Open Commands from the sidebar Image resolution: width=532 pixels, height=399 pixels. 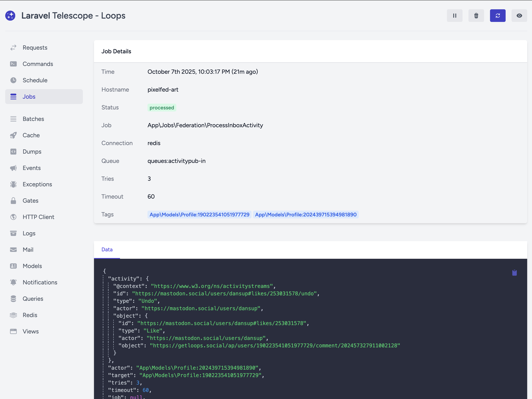click(38, 64)
